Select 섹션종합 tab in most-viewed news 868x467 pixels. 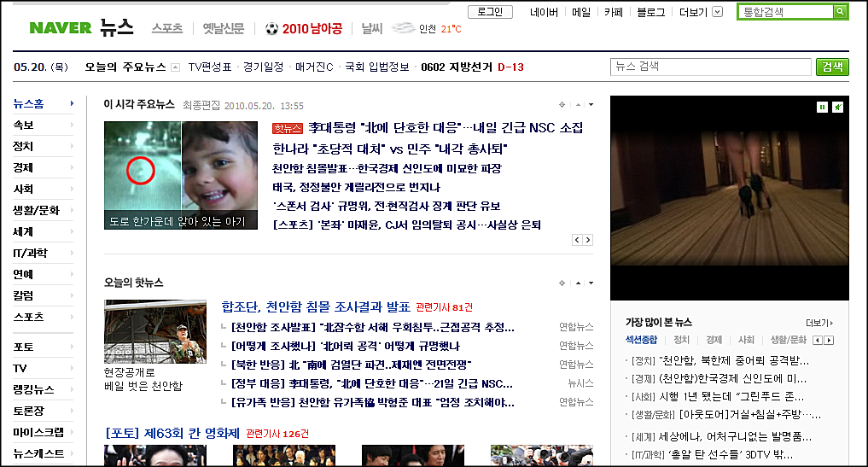point(642,340)
